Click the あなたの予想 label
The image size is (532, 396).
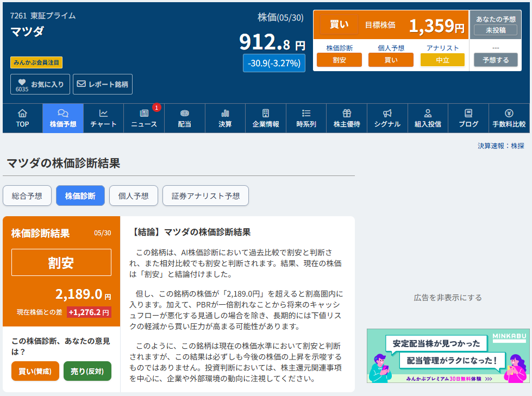496,19
